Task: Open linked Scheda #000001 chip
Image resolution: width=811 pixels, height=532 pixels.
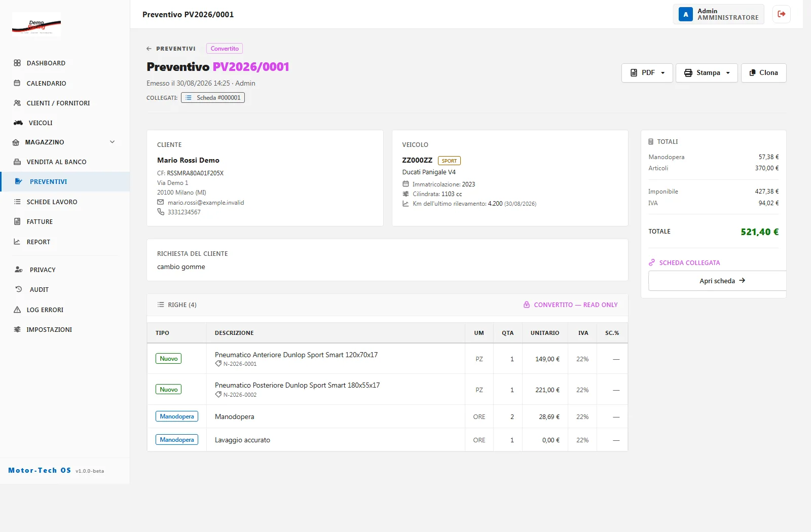Action: click(x=213, y=98)
